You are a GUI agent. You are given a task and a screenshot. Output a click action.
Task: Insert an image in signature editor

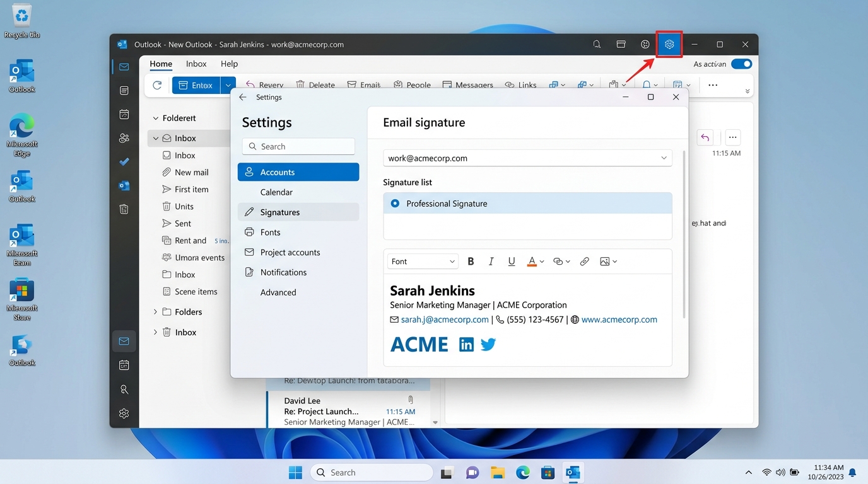coord(605,262)
